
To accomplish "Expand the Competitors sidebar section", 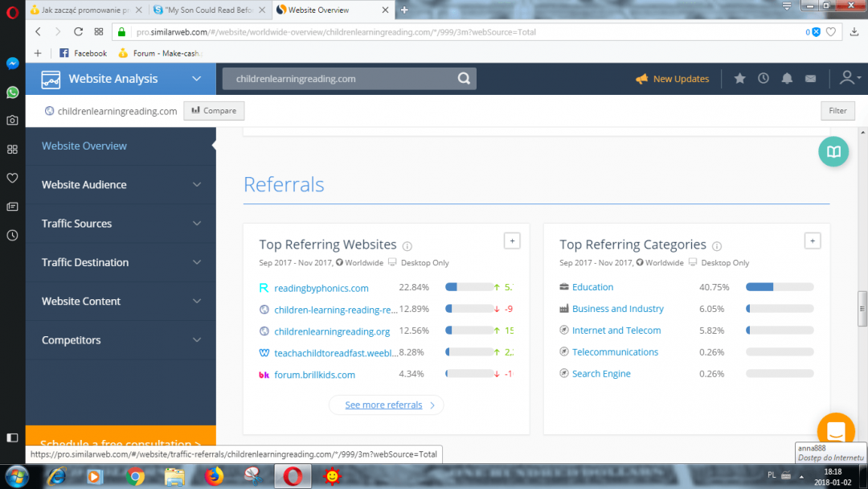I will coord(121,340).
